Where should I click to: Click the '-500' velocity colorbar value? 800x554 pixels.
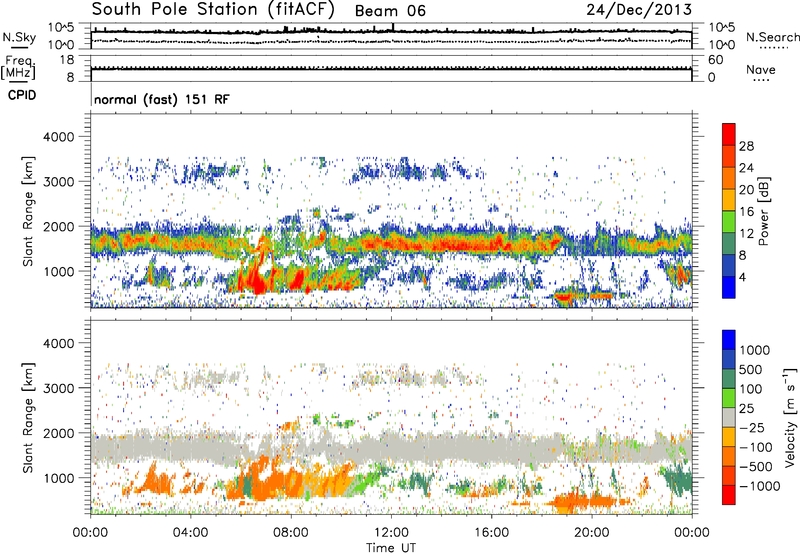click(756, 466)
